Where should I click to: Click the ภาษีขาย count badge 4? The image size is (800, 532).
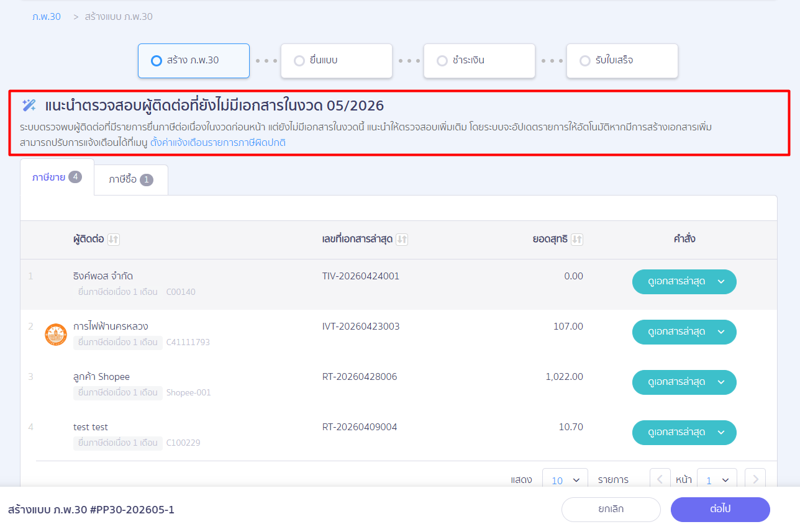point(75,177)
